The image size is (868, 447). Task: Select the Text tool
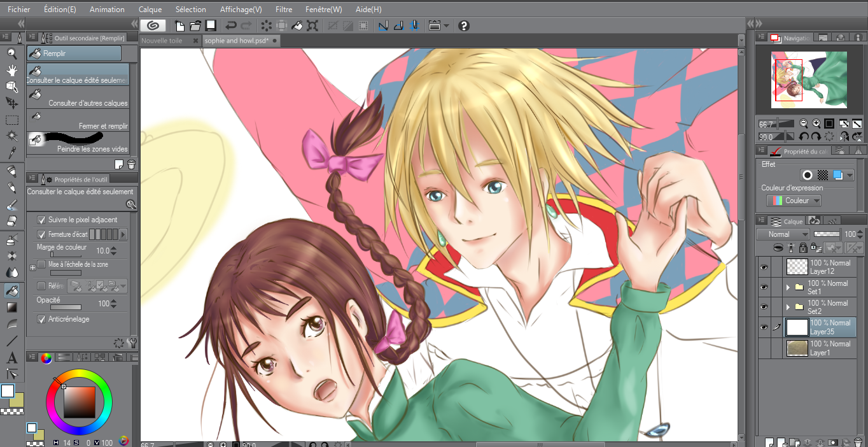coord(11,357)
